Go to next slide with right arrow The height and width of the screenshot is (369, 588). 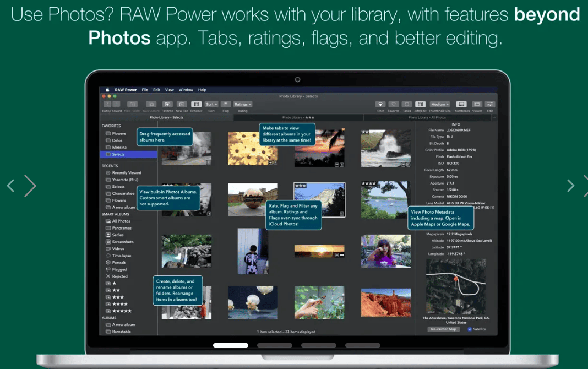click(x=570, y=186)
